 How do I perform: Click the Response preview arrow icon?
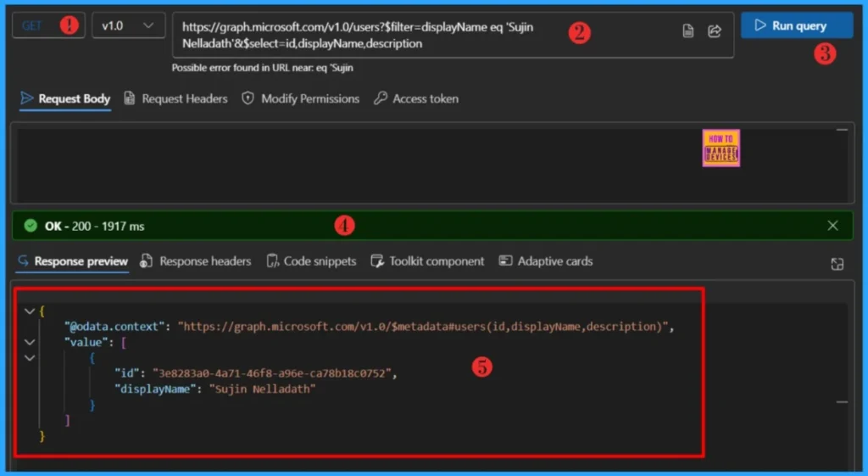point(23,260)
